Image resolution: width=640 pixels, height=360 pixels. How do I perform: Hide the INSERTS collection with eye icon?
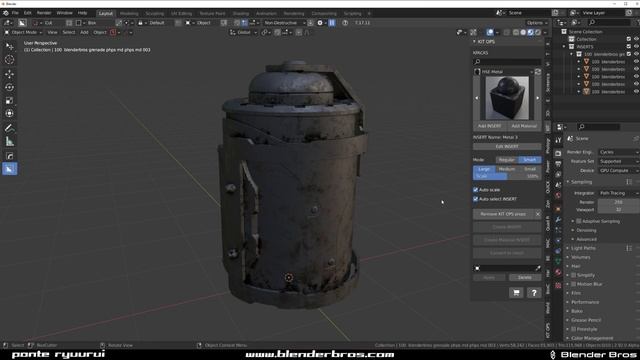[636, 47]
